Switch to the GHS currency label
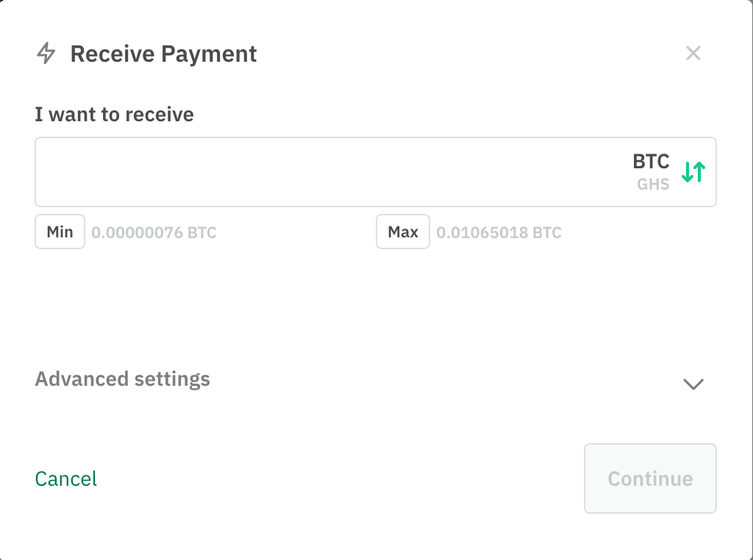753x560 pixels. (x=653, y=184)
